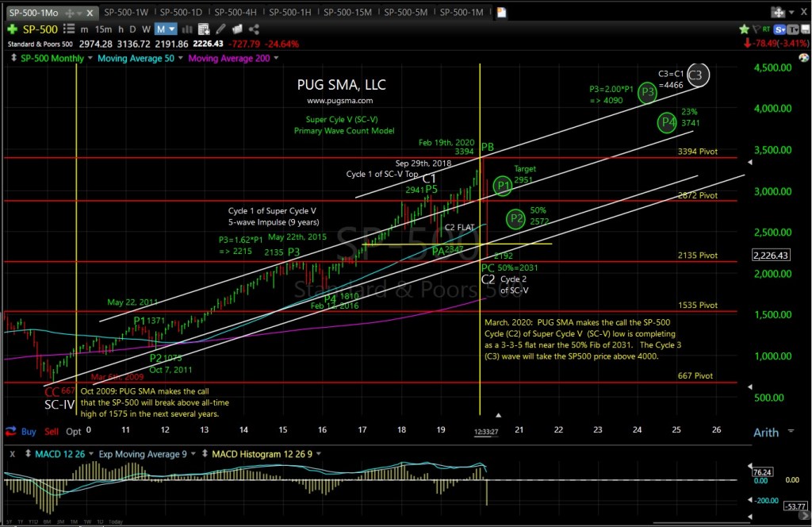
Task: Expand the MACD 12 26 dropdown
Action: [91, 454]
